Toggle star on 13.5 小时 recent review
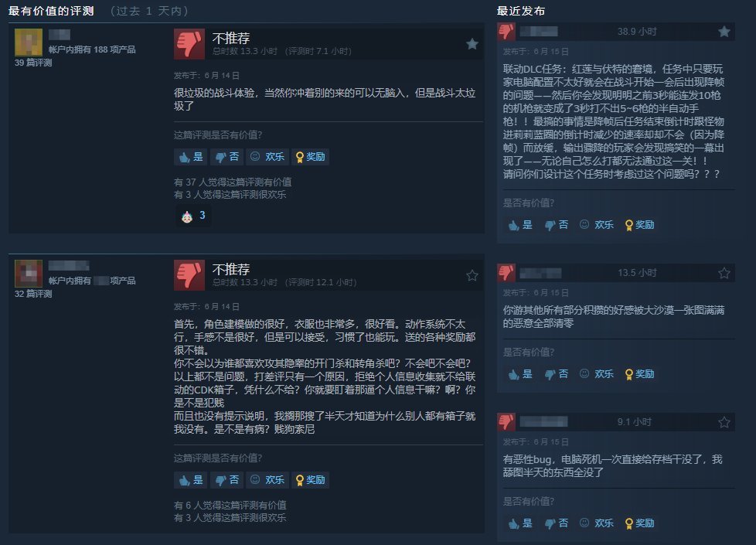This screenshot has height=545, width=756. (724, 273)
